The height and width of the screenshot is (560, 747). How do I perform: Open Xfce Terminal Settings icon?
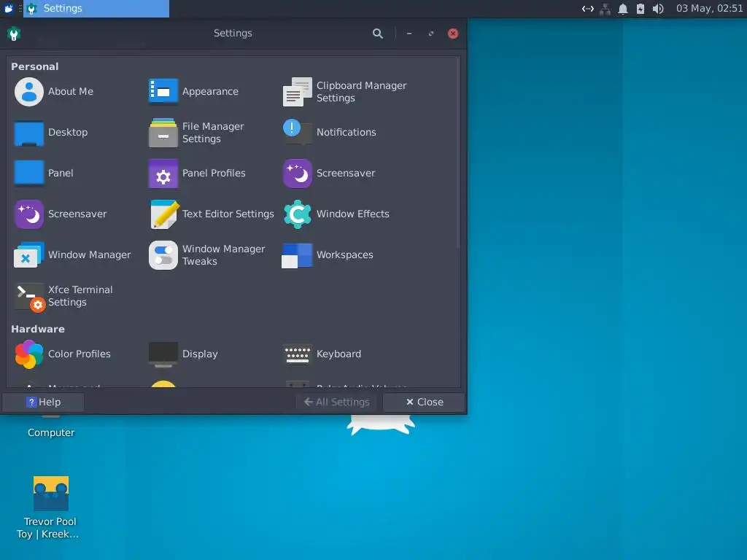[30, 297]
